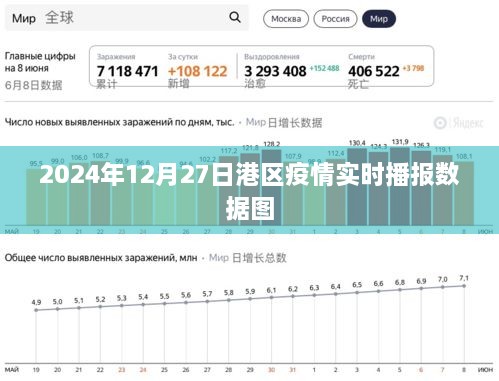Click the total infections value 7 118 471
499x381 pixels.
pos(127,71)
